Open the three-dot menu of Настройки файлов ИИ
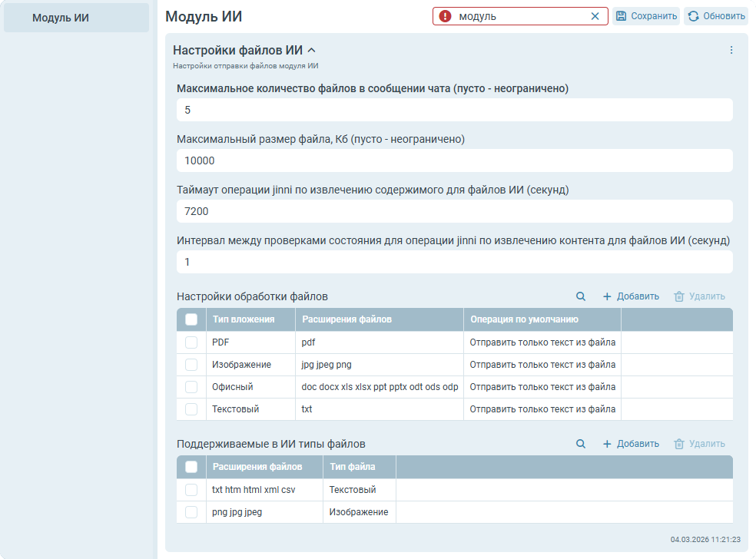The width and height of the screenshot is (756, 559). point(731,50)
